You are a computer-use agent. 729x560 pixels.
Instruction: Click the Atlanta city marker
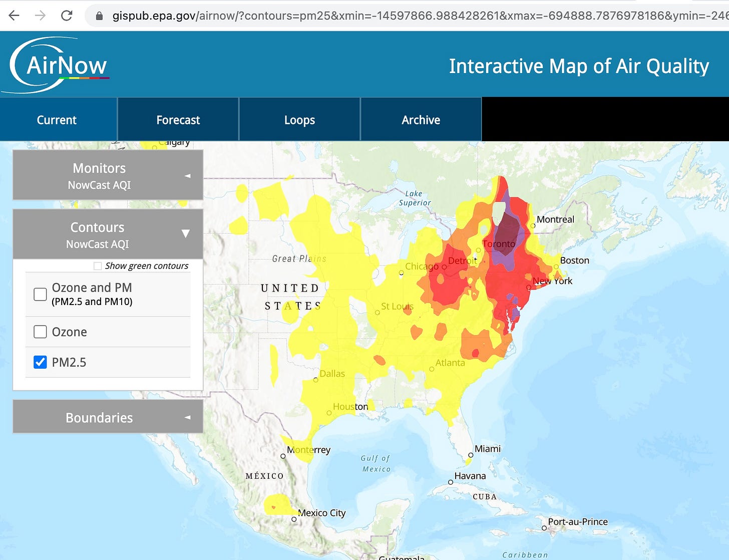(x=432, y=369)
